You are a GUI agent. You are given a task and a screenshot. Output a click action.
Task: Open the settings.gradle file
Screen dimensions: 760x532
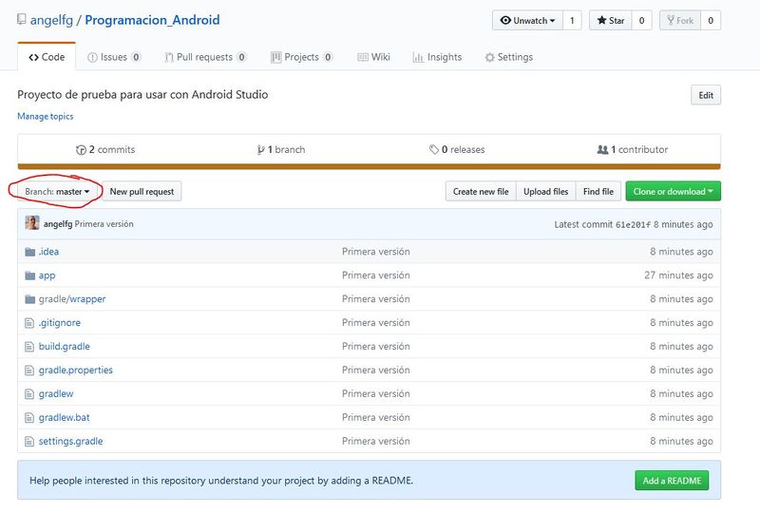coord(70,442)
